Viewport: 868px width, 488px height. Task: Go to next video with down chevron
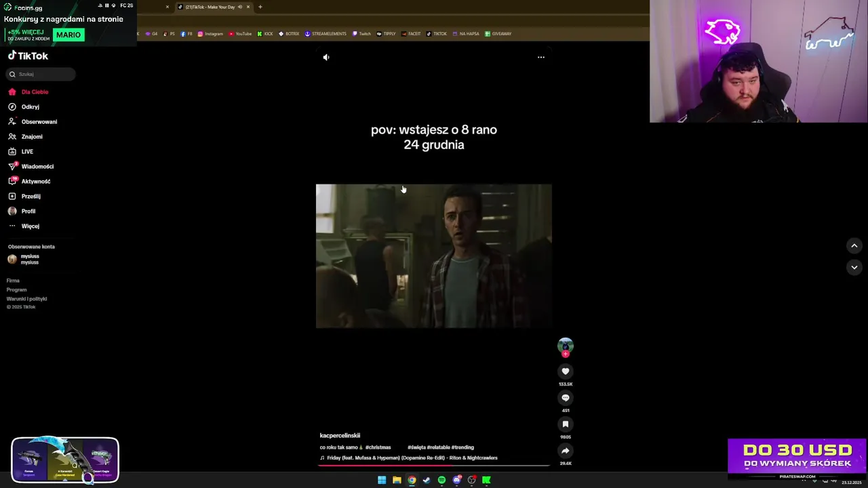pos(854,268)
